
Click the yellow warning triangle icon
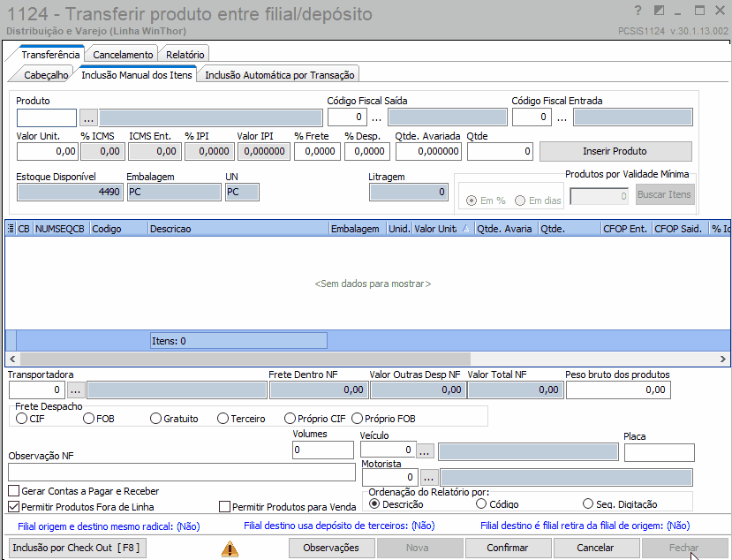(x=230, y=549)
